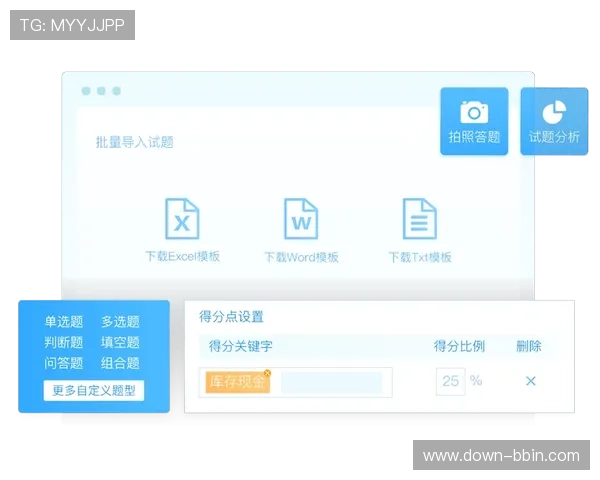
Task: Click the first window control dot
Action: tap(86, 91)
